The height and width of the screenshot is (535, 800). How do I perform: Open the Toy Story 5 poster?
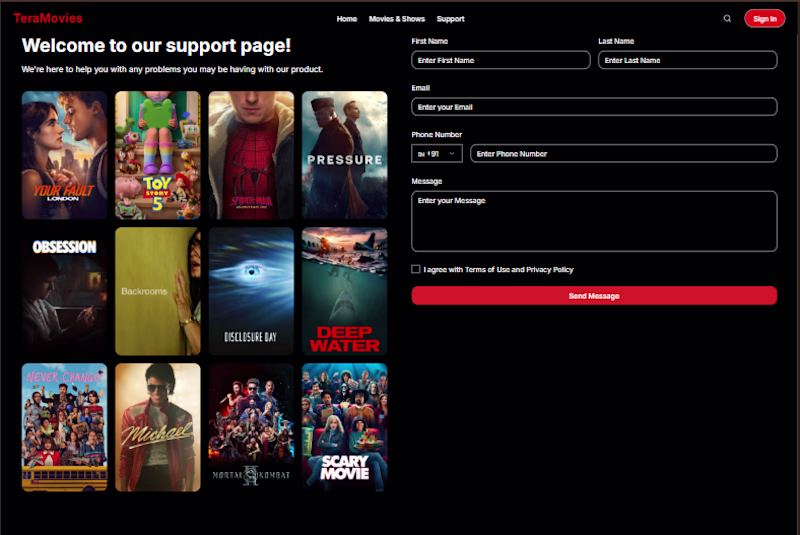pos(158,155)
